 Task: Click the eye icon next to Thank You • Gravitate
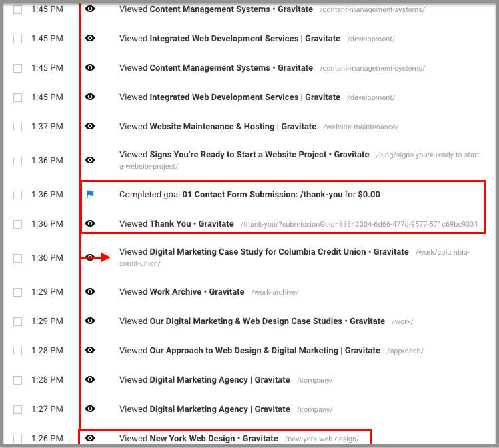coord(90,223)
